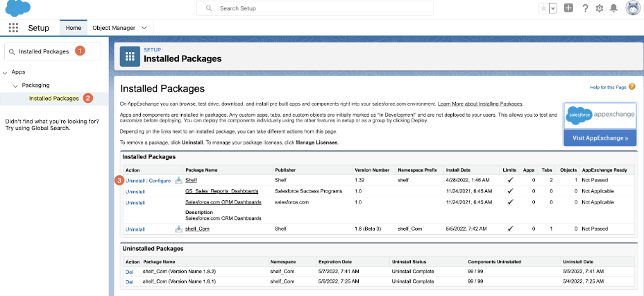This screenshot has width=644, height=296.
Task: Uninstall the shelf_Com package
Action: tap(135, 229)
